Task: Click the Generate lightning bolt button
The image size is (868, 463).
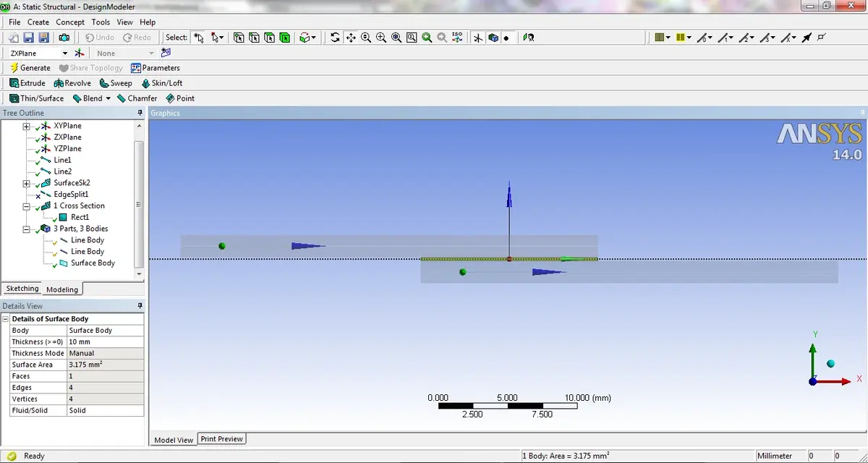Action: click(x=30, y=68)
